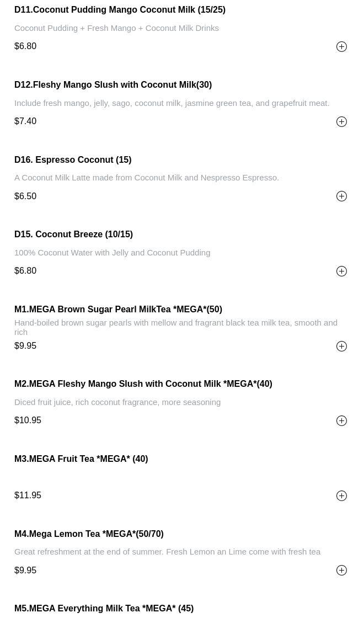
Task: Add M1 MEGA Brown Sugar Pearl MilkTea
Action: click(x=341, y=346)
